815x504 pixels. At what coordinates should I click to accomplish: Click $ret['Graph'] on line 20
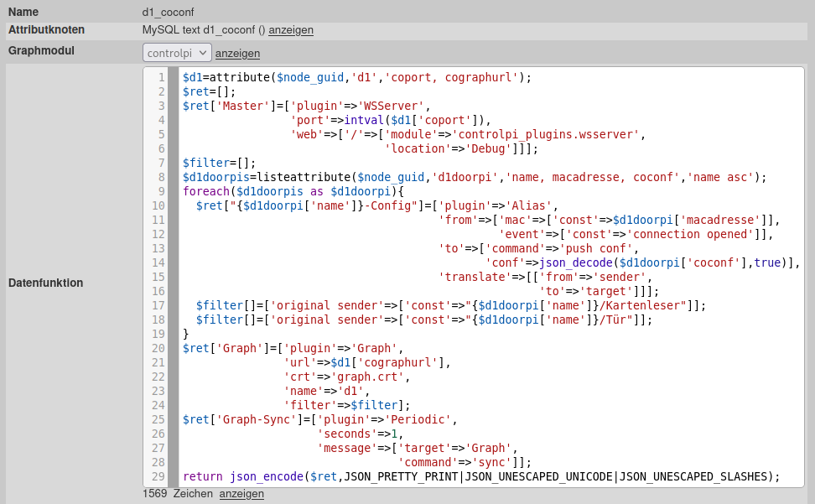pos(226,348)
